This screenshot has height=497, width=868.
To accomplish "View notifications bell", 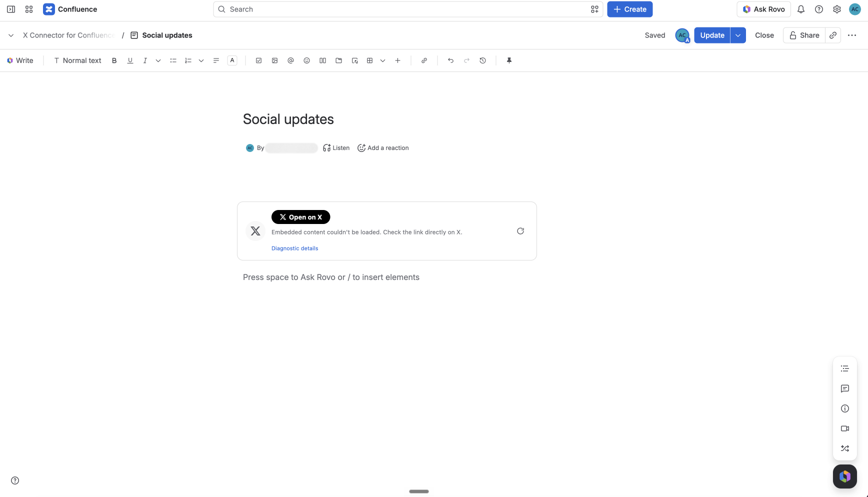I will 801,9.
